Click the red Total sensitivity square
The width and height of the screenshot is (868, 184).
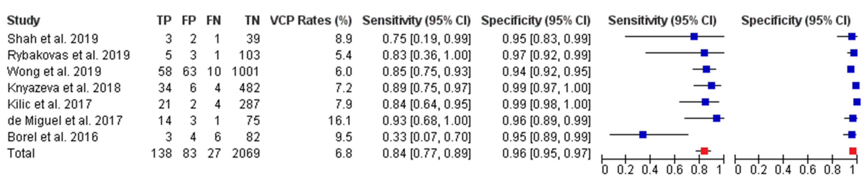tap(704, 151)
